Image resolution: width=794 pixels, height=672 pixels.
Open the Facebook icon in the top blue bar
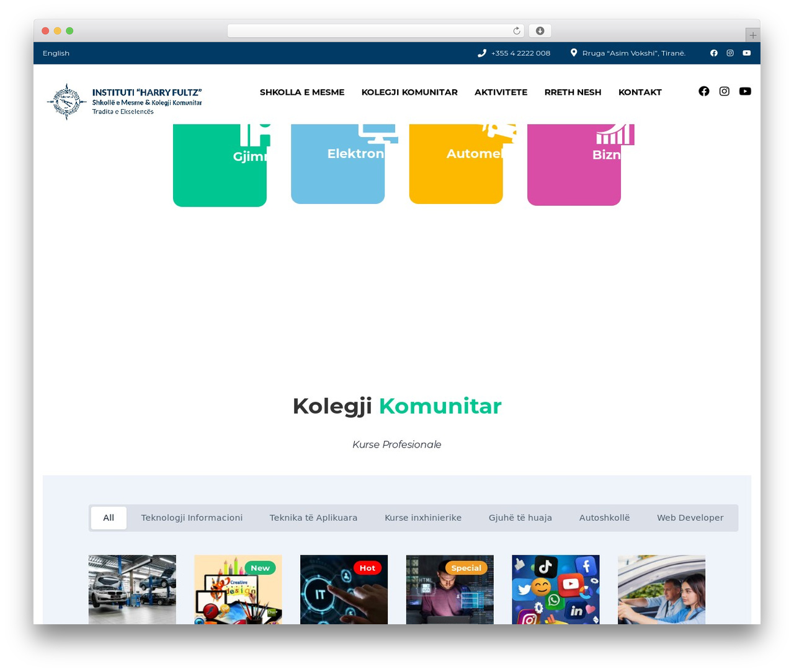pyautogui.click(x=714, y=53)
